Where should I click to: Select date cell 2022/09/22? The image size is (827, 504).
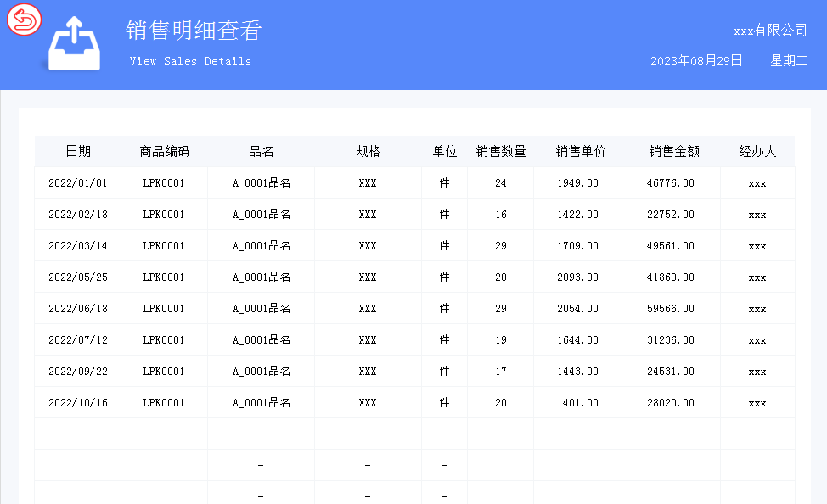coord(78,371)
